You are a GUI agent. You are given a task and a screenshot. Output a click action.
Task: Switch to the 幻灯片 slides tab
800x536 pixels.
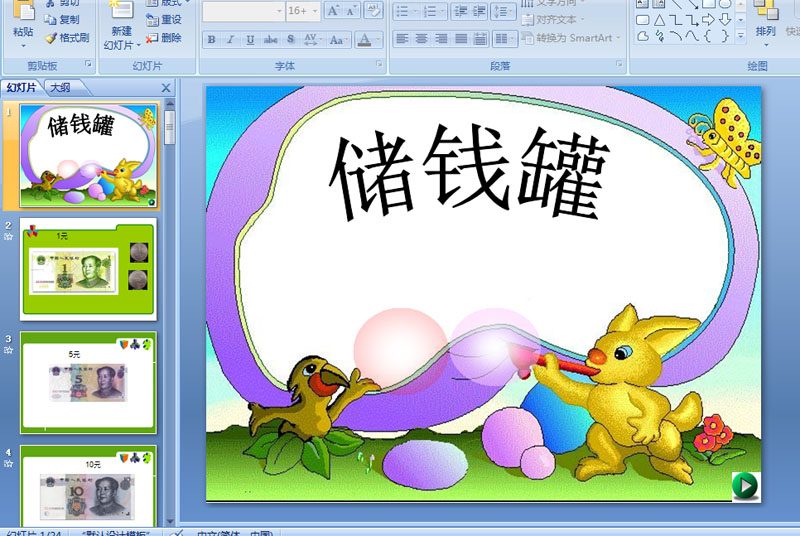pyautogui.click(x=21, y=88)
